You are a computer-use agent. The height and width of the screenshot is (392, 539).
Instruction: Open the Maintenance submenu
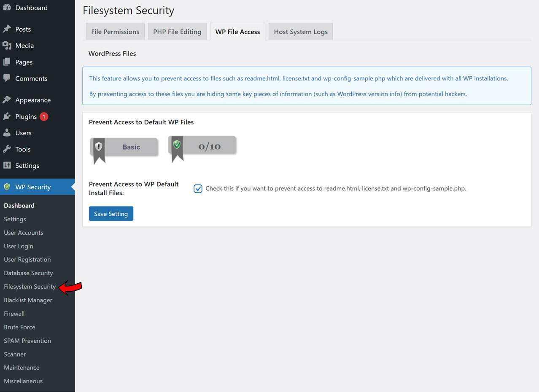tap(22, 368)
